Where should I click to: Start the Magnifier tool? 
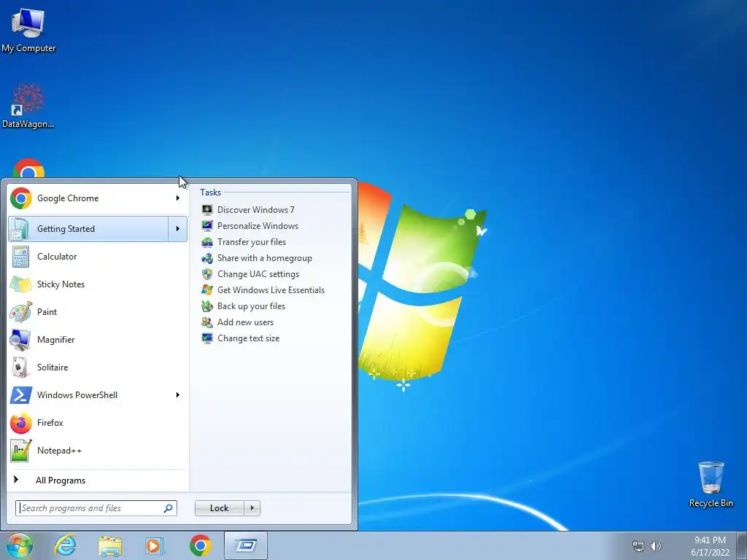click(97, 340)
